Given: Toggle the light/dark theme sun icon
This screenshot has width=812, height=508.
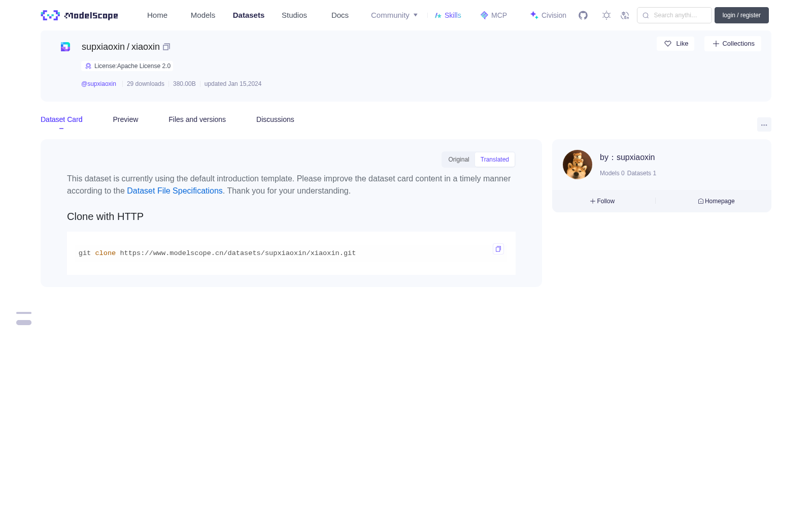Looking at the screenshot, I should (x=606, y=15).
